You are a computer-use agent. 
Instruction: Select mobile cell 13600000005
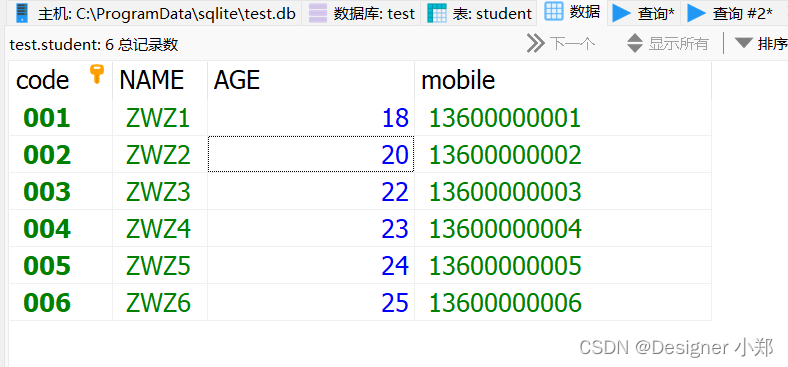[x=563, y=265]
